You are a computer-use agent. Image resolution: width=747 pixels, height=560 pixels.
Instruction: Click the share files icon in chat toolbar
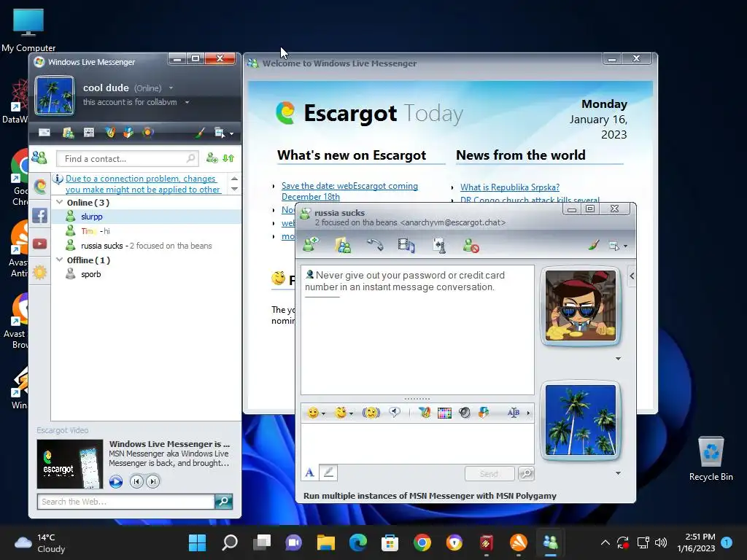tap(343, 245)
